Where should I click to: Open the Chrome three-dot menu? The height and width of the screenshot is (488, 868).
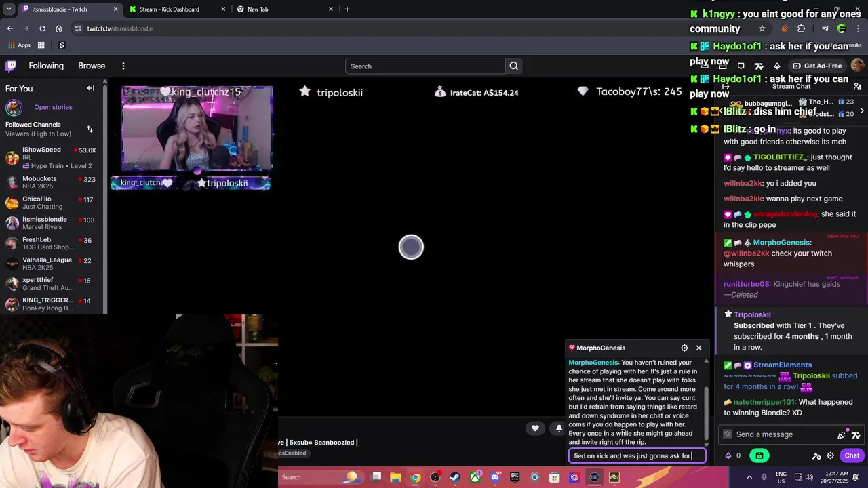pyautogui.click(x=859, y=28)
